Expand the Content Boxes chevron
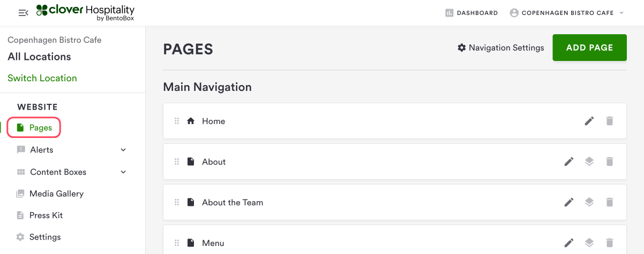This screenshot has width=644, height=254. click(123, 172)
